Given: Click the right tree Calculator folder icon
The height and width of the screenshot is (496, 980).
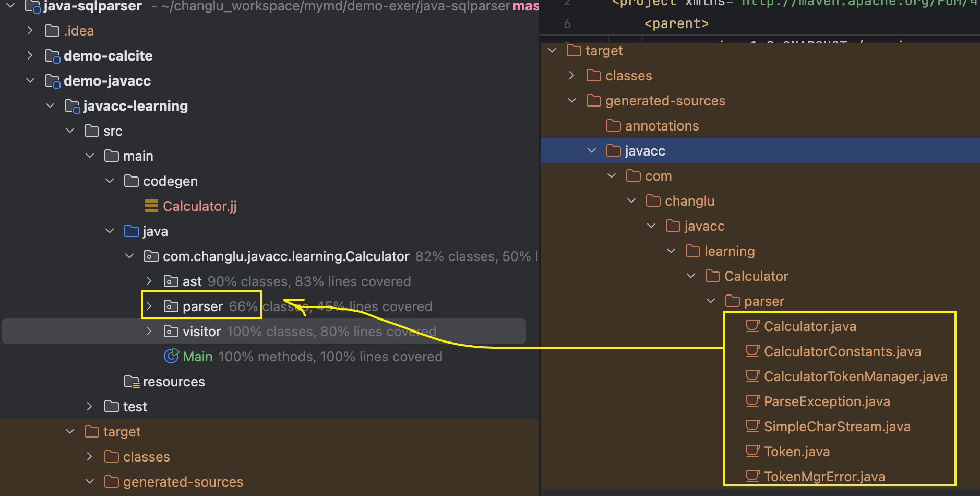Looking at the screenshot, I should (x=713, y=276).
